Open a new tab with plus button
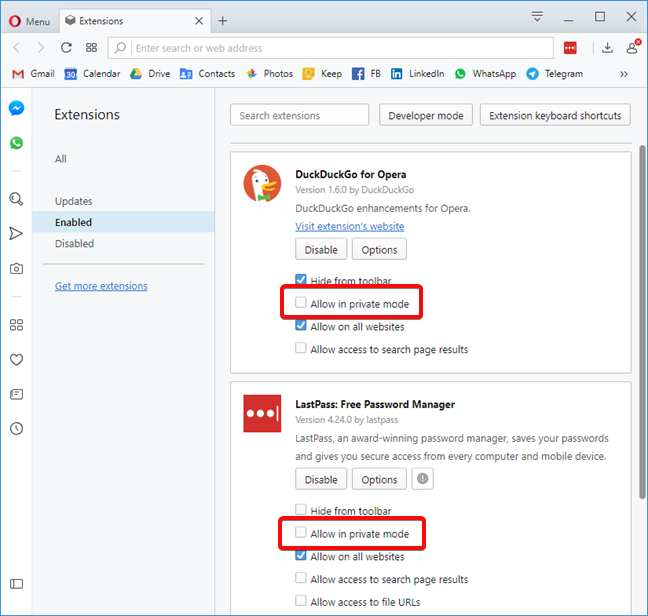Image resolution: width=648 pixels, height=616 pixels. (223, 21)
